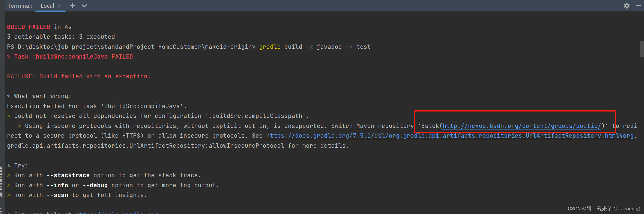This screenshot has height=214, width=644.
Task: Click '3 actionable tasks: 3 executed' line
Action: point(61,37)
